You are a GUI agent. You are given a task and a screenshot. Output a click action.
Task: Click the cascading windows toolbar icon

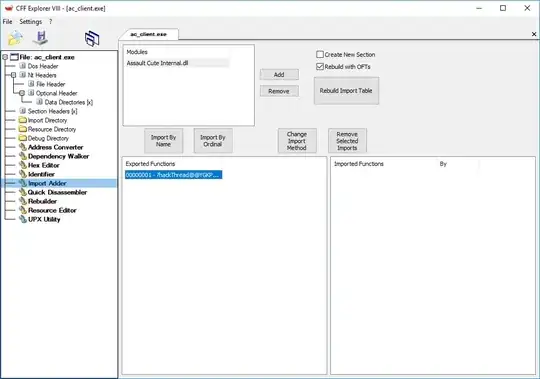pyautogui.click(x=92, y=39)
